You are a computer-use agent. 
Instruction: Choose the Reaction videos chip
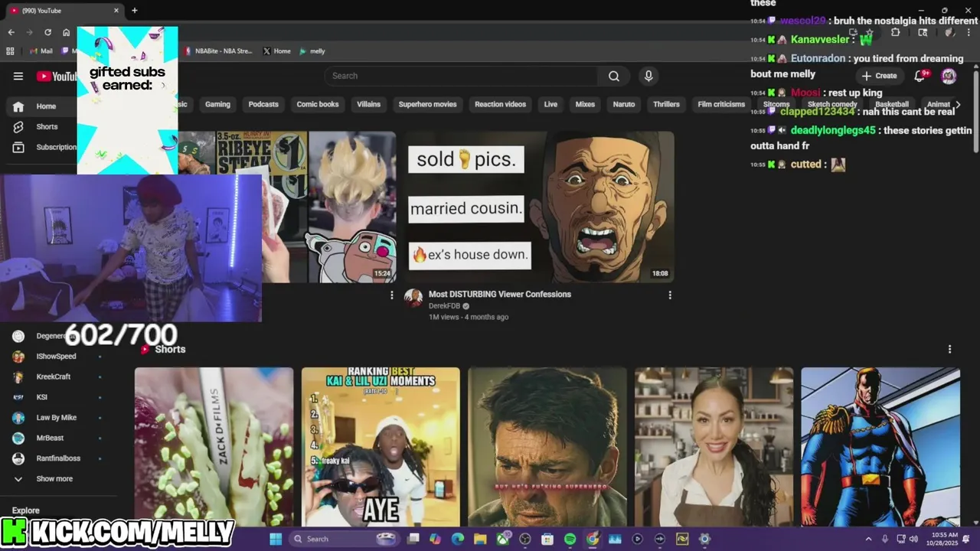click(x=500, y=104)
